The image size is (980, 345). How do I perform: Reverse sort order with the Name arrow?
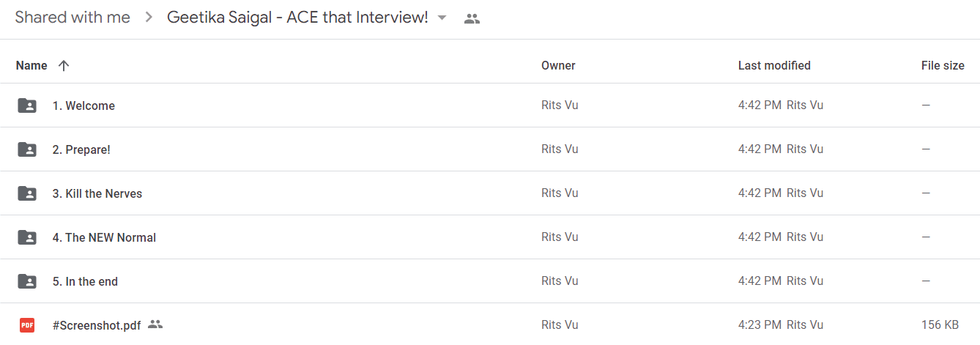pyautogui.click(x=64, y=66)
